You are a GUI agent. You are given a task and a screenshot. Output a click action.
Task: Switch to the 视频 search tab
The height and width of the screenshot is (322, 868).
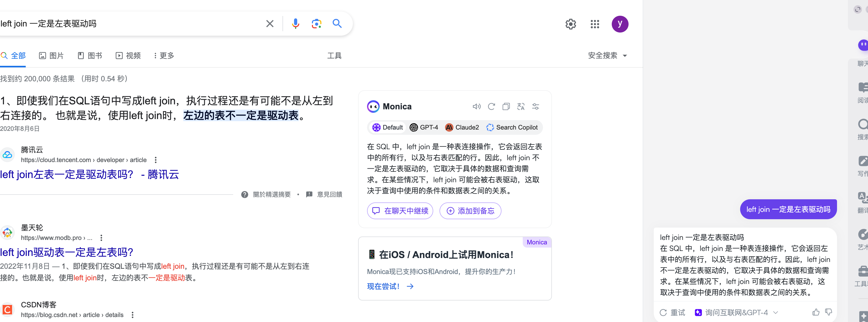click(x=128, y=56)
